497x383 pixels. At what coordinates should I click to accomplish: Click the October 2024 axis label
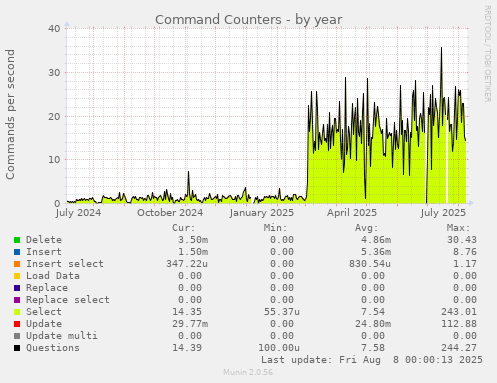(x=170, y=213)
